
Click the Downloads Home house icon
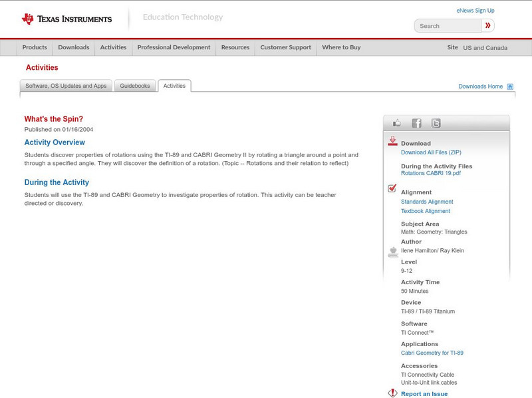pyautogui.click(x=509, y=86)
